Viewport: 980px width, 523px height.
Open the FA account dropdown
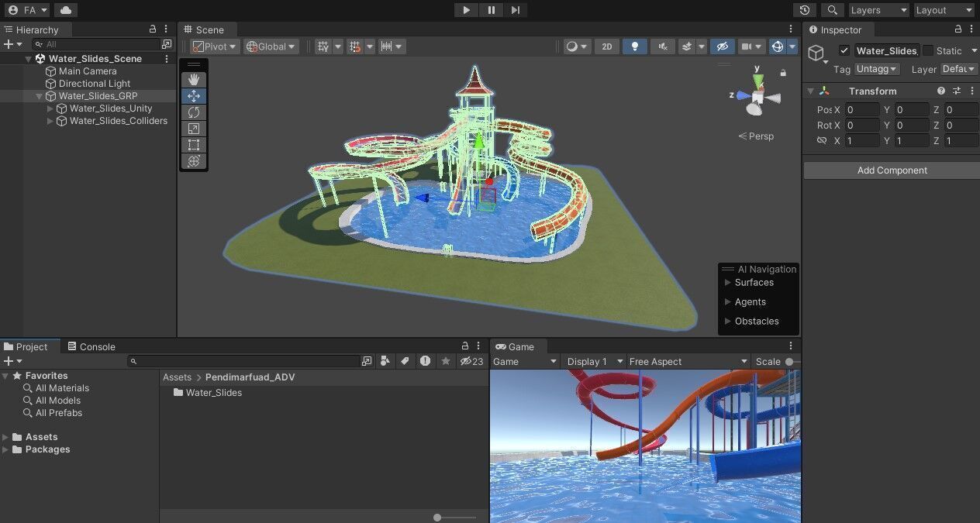pyautogui.click(x=27, y=10)
